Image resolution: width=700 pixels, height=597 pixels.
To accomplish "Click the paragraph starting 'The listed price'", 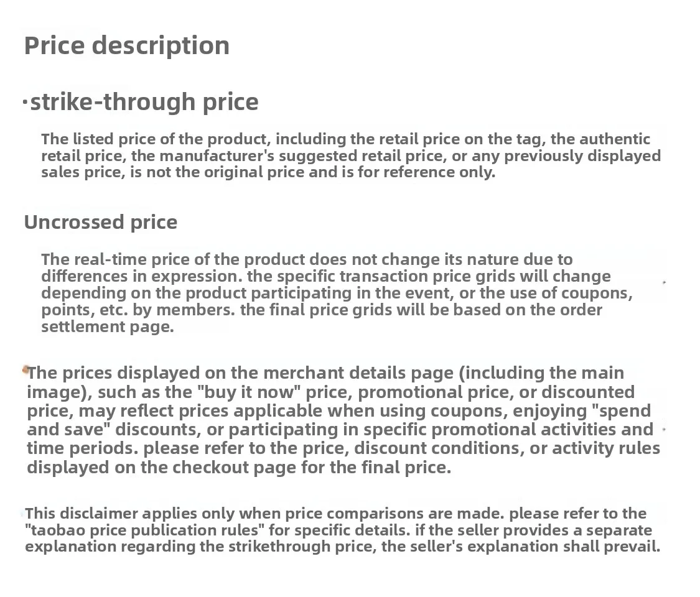I will click(351, 155).
